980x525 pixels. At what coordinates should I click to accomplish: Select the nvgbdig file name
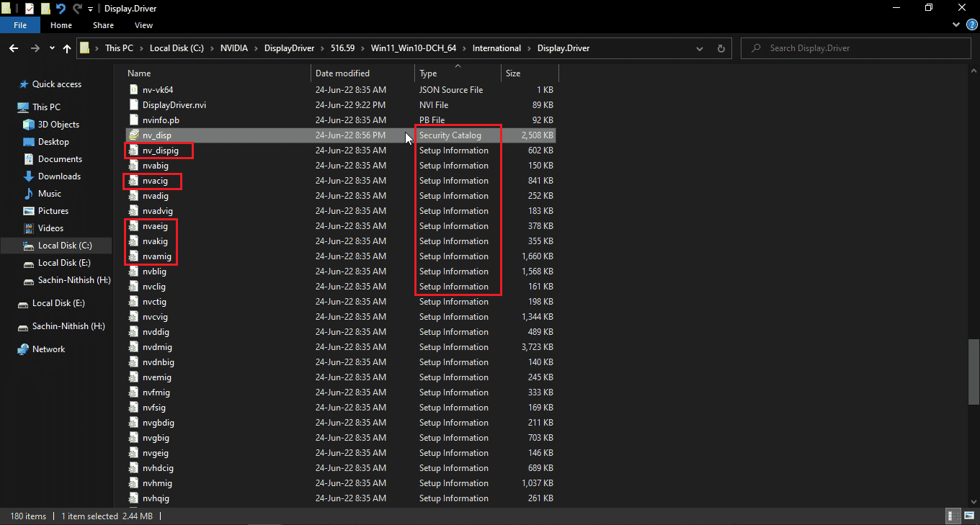tap(159, 423)
